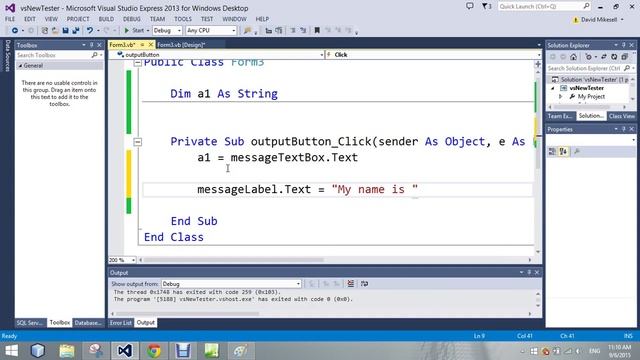This screenshot has height=360, width=640.
Task: Toggle auto-hide pin on Solution Explorer panel
Action: tap(624, 45)
